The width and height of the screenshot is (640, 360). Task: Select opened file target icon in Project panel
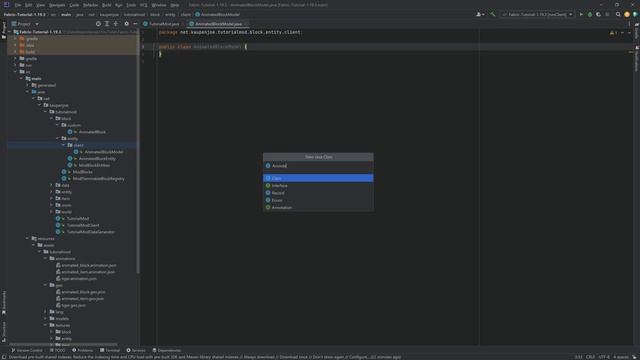[98, 24]
